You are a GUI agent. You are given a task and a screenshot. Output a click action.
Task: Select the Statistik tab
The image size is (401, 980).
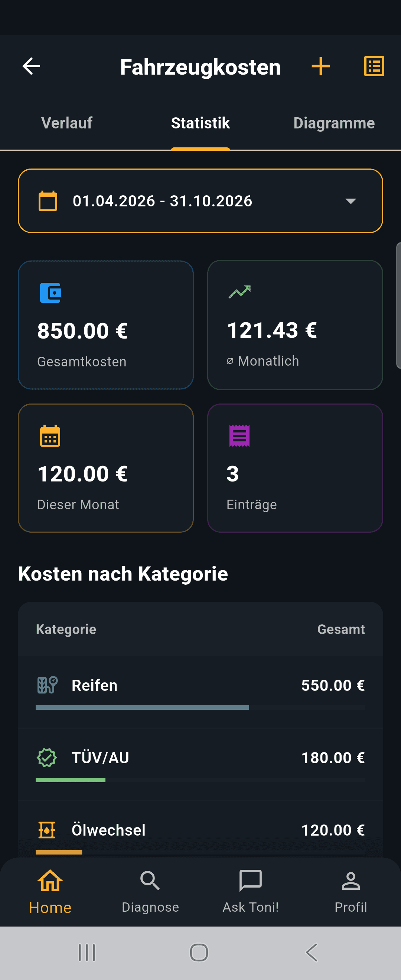(200, 123)
